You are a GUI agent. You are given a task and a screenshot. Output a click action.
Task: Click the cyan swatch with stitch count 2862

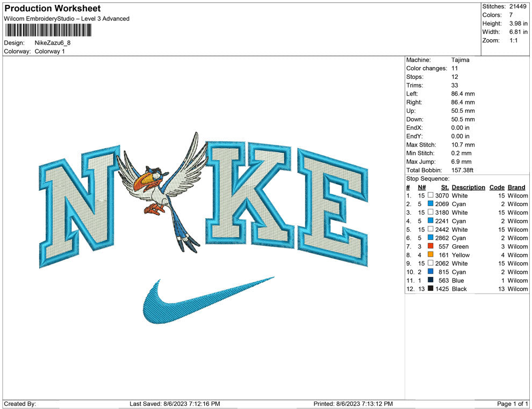click(x=430, y=238)
